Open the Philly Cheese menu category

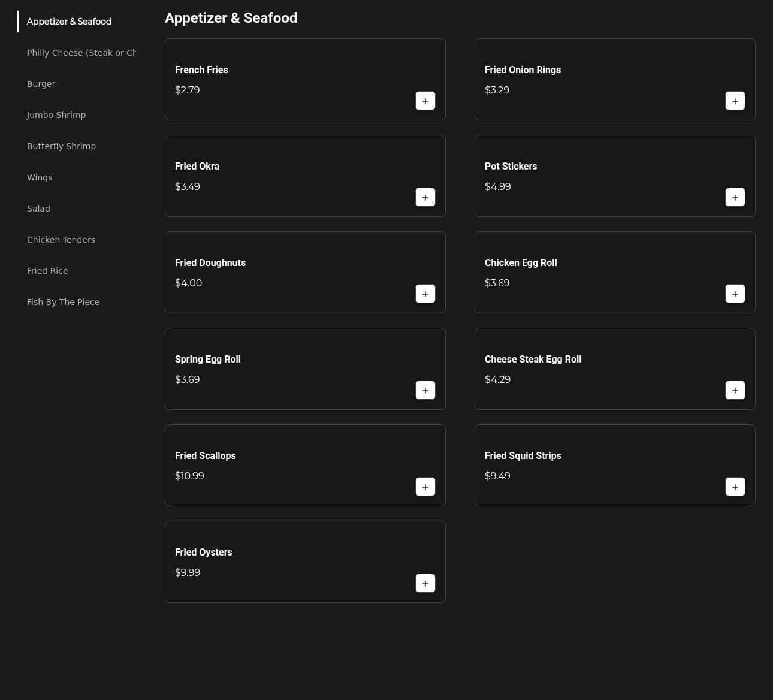point(81,53)
